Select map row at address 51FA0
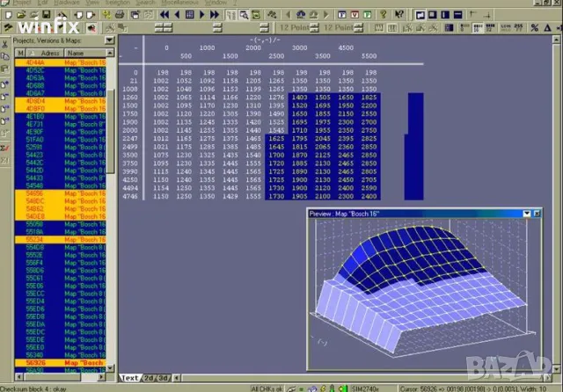563x392 pixels. 61,140
